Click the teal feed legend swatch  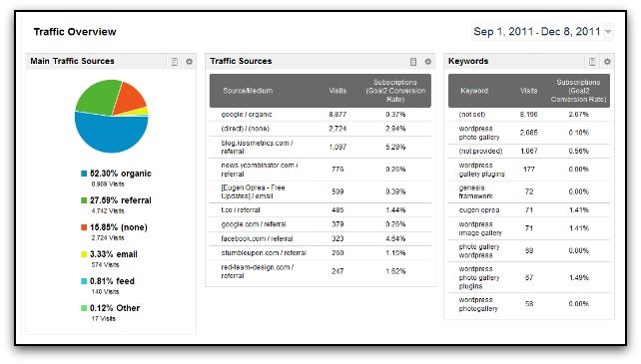click(84, 281)
